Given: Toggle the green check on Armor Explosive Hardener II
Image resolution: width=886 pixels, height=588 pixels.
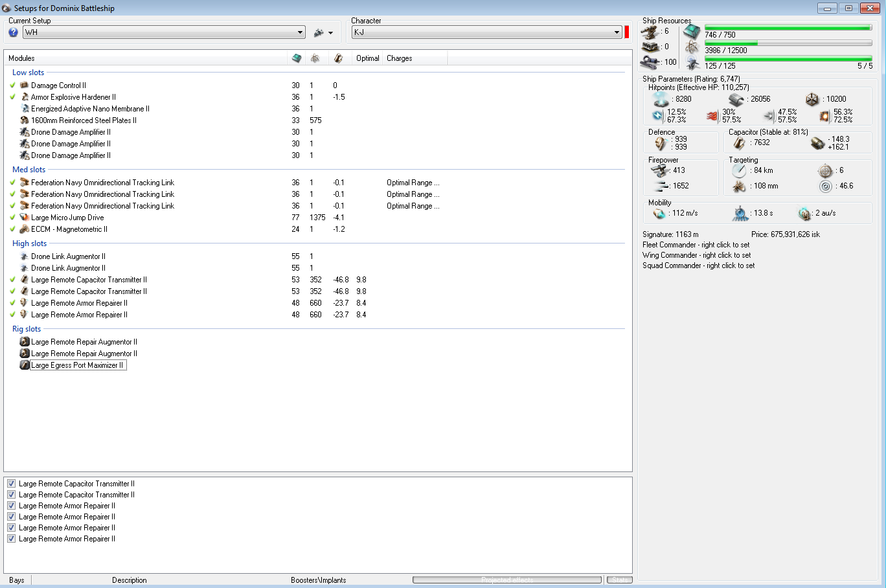Looking at the screenshot, I should [12, 97].
